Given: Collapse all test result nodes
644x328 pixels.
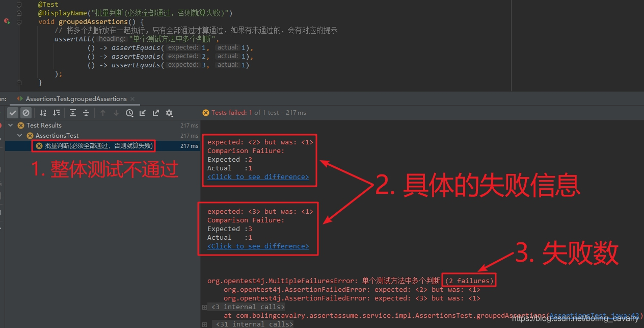Looking at the screenshot, I should point(86,113).
